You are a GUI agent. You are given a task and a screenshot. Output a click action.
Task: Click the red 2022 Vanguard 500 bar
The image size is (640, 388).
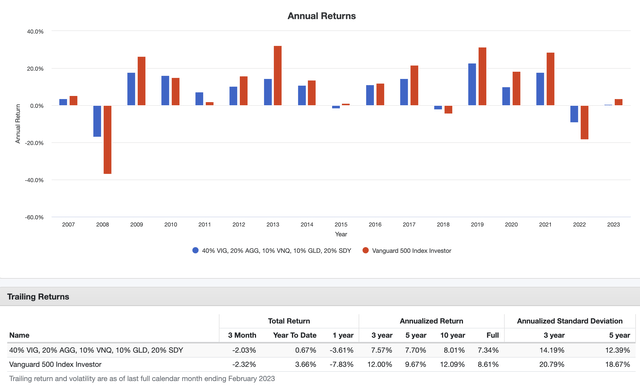584,122
